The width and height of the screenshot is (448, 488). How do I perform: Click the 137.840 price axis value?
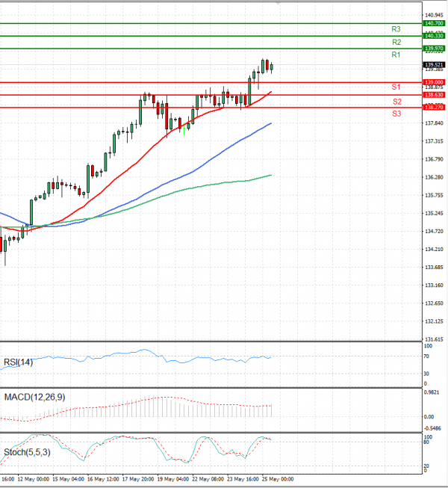click(x=434, y=123)
